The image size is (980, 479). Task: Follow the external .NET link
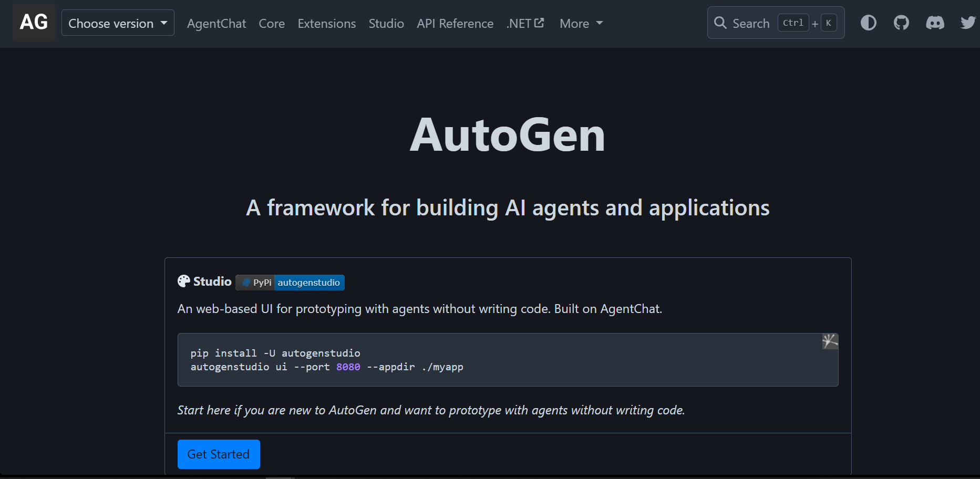[525, 24]
